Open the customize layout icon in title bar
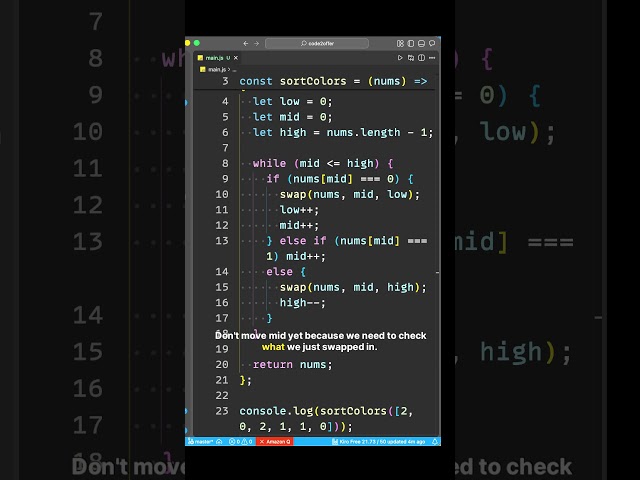This screenshot has height=480, width=640. click(x=400, y=43)
